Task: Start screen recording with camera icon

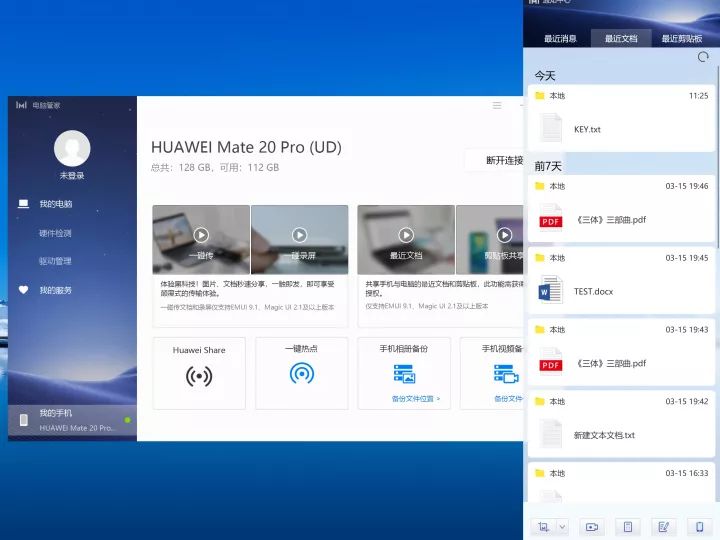Action: click(x=592, y=527)
